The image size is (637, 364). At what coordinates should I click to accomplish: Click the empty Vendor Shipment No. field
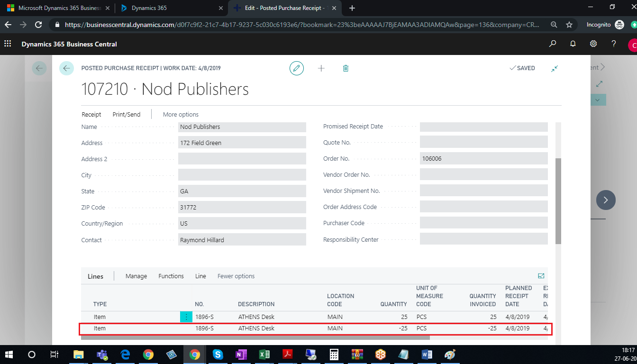point(484,191)
